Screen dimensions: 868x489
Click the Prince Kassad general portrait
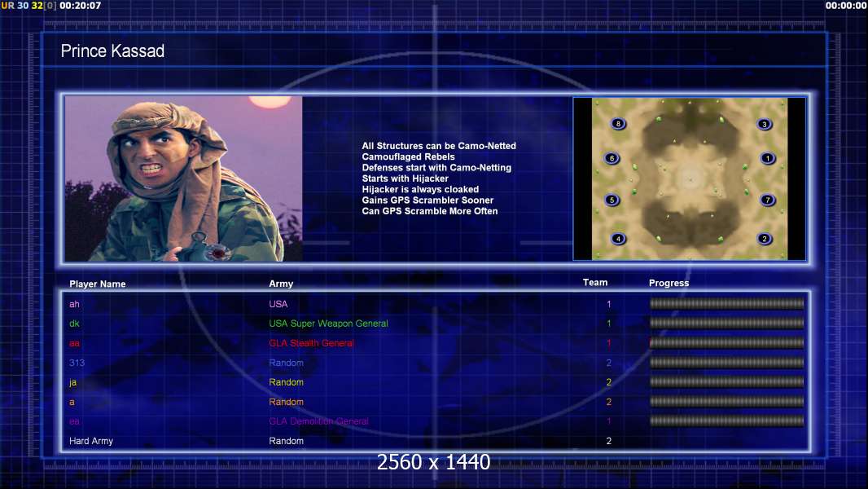(183, 178)
